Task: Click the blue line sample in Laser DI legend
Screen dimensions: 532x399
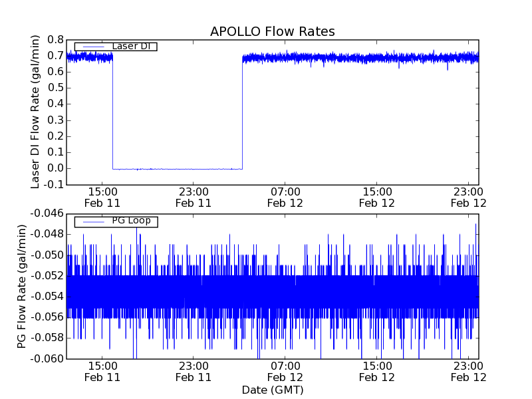Action: [x=92, y=47]
